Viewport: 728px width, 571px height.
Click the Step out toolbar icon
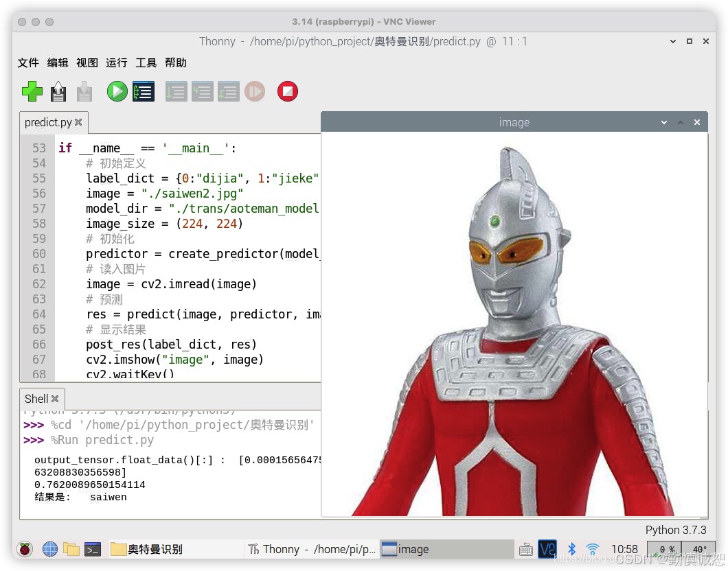click(229, 91)
